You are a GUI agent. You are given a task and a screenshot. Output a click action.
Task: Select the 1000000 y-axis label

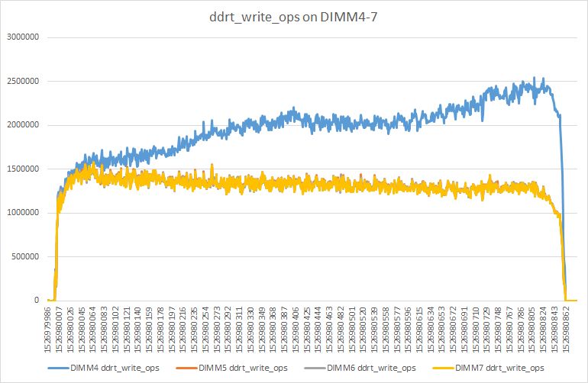tap(23, 213)
